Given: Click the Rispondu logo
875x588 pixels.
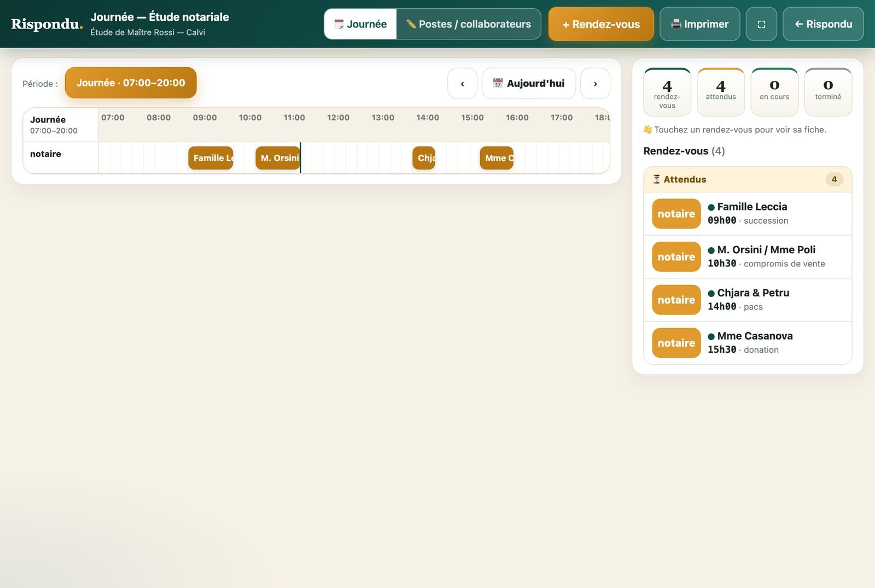Looking at the screenshot, I should tap(47, 24).
